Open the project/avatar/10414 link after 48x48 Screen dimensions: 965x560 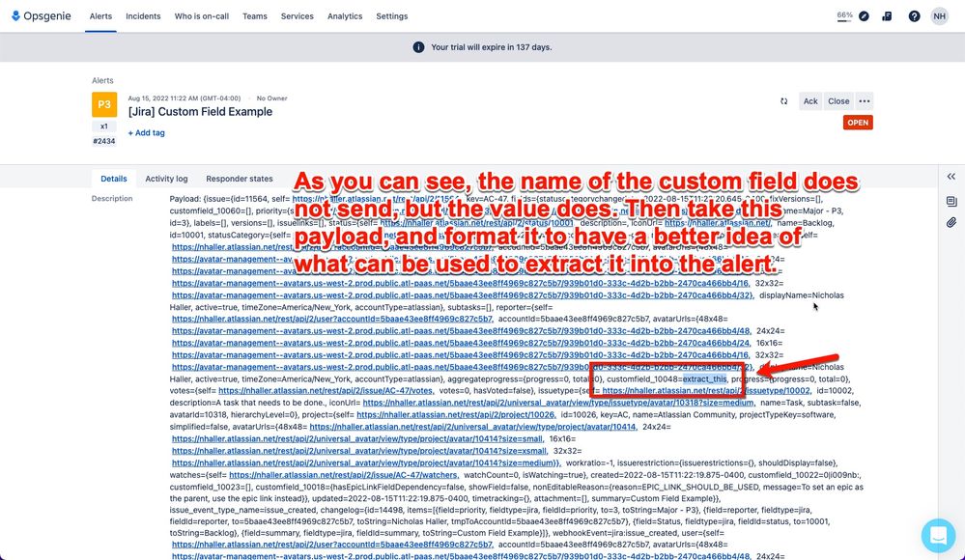[x=472, y=427]
